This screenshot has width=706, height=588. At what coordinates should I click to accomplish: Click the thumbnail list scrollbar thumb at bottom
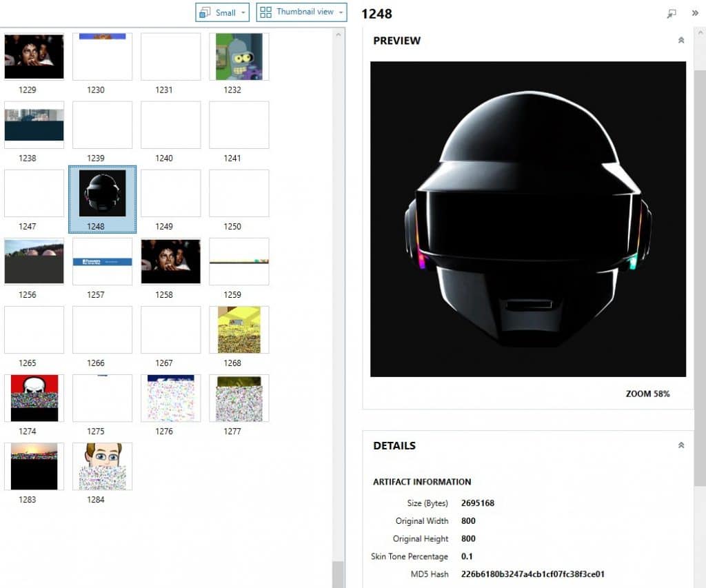pyautogui.click(x=338, y=574)
